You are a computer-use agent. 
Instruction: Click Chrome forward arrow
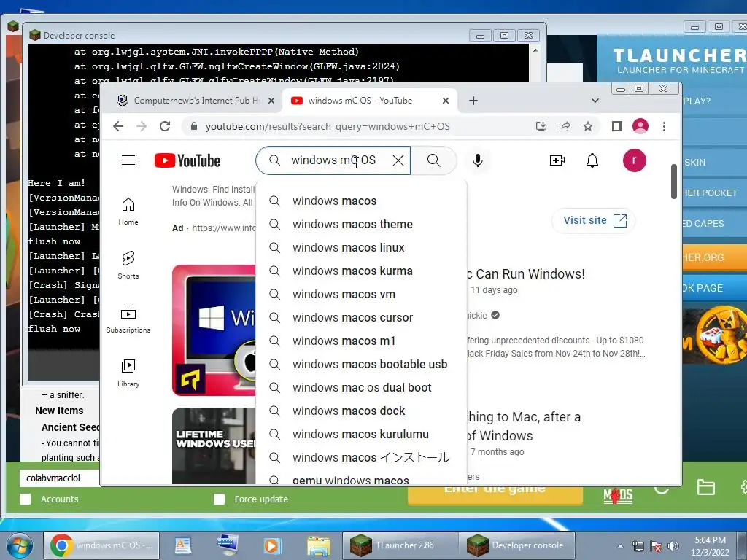pyautogui.click(x=142, y=126)
